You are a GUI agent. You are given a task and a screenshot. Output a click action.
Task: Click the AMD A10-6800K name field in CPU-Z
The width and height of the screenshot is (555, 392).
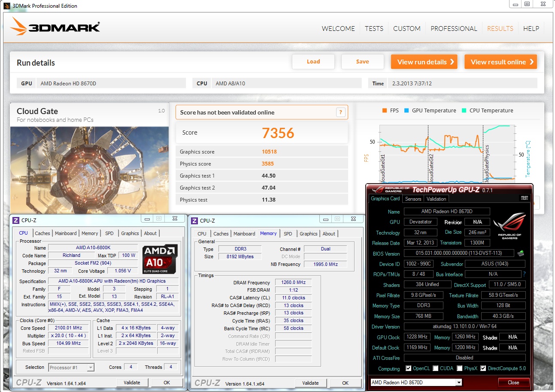pyautogui.click(x=93, y=248)
